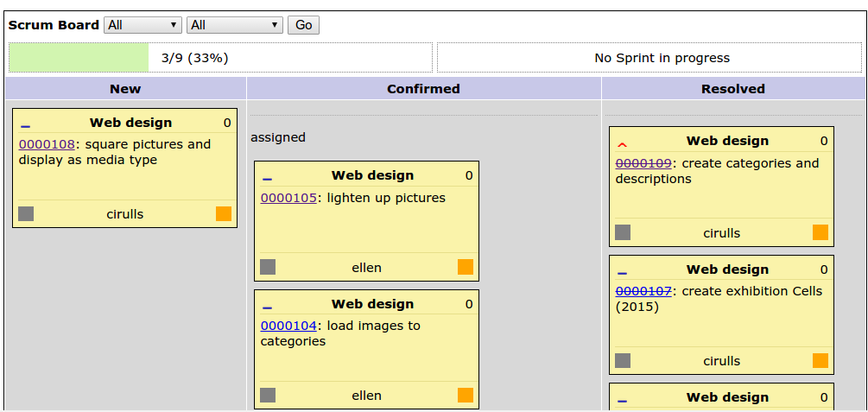Screen dimensions: 868x412
Task: Click the gray status square on card 0000105
Action: coord(268,267)
